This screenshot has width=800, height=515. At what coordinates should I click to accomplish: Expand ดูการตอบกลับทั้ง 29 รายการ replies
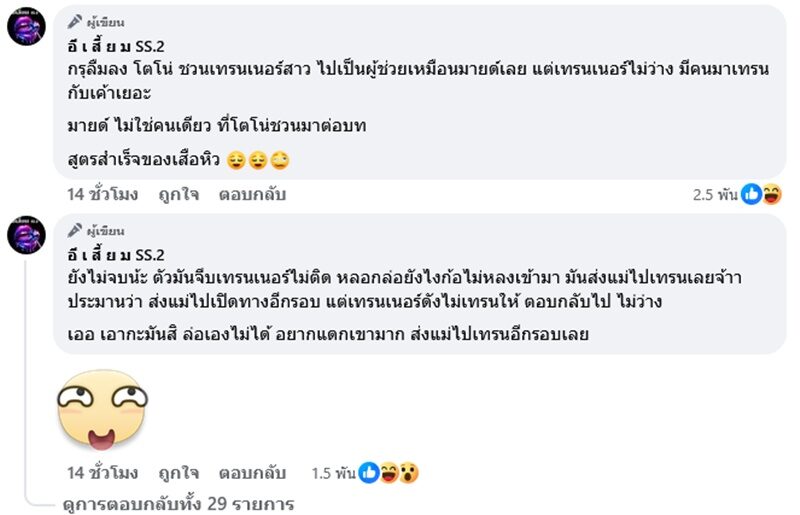(177, 503)
